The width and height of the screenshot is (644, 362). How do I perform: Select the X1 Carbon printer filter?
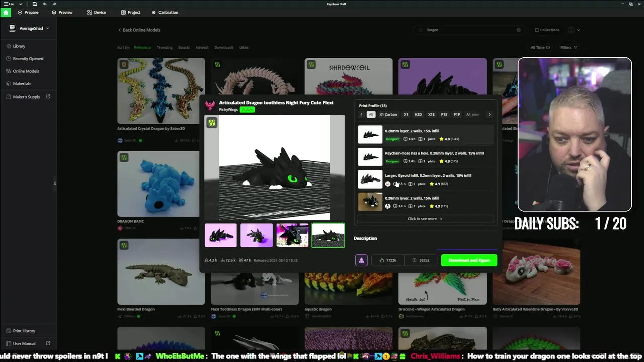coord(388,114)
